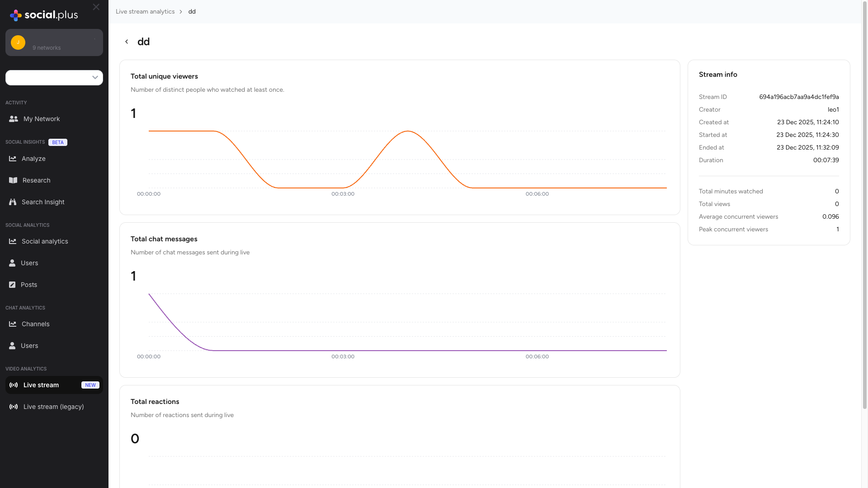Select the Research book icon
The width and height of the screenshot is (868, 488).
click(13, 180)
